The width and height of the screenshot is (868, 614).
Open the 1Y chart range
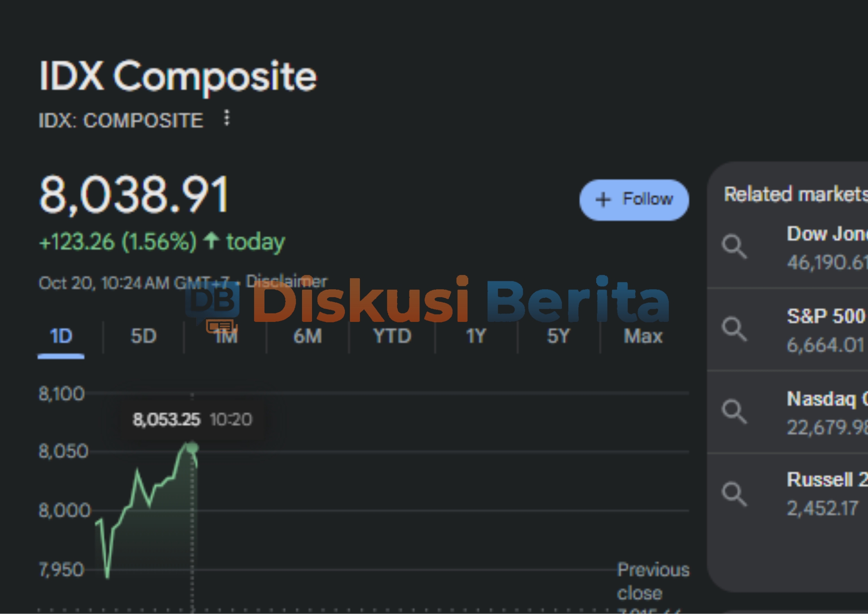[x=476, y=336]
